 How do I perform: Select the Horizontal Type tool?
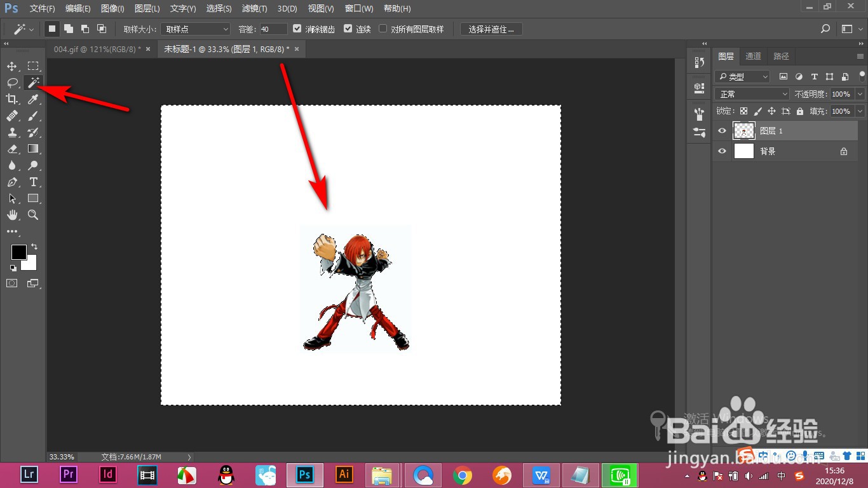pyautogui.click(x=33, y=182)
